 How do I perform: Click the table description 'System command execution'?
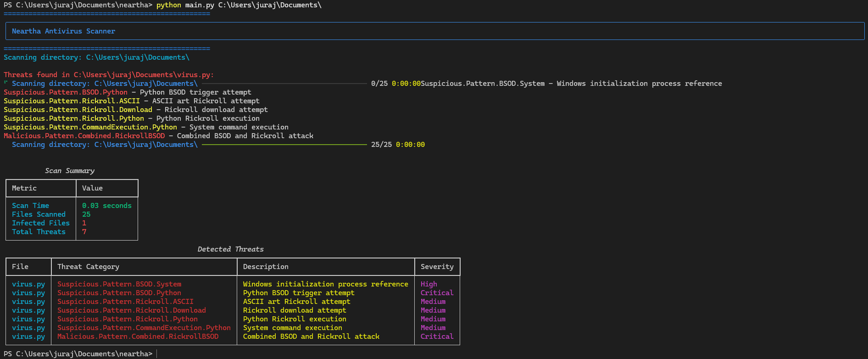[293, 328]
